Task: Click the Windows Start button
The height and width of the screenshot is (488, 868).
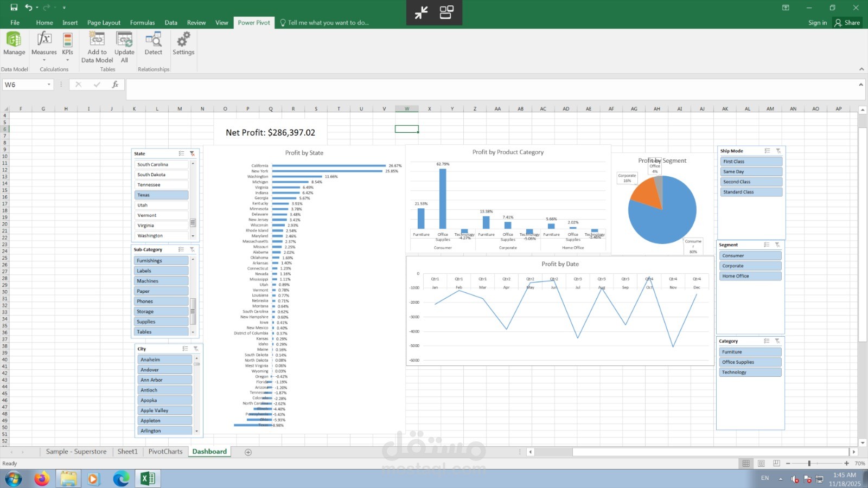Action: point(14,479)
